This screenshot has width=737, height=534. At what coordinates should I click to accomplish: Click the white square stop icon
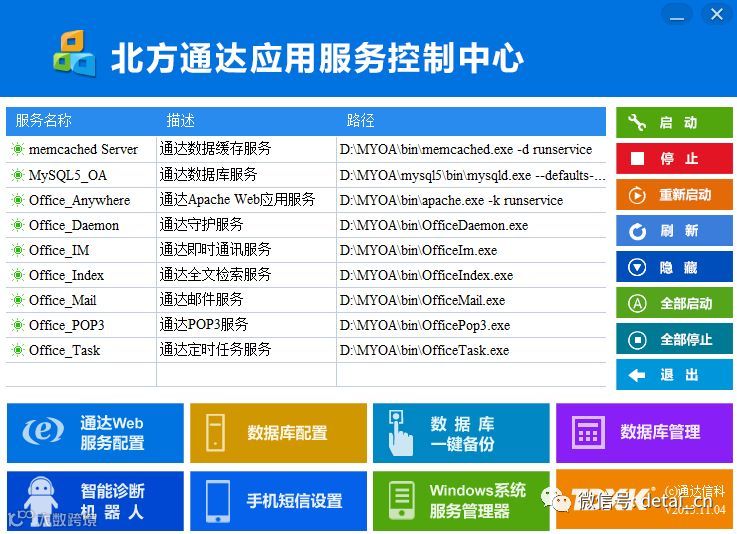click(637, 158)
